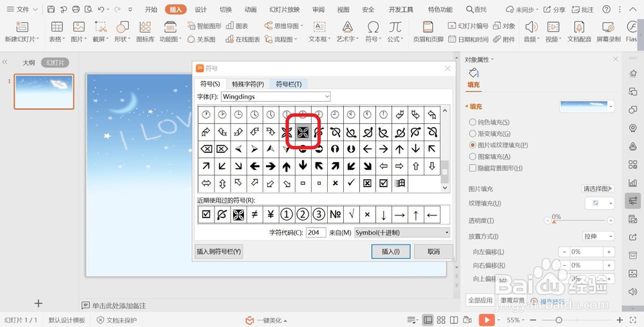Screen dimensions: 644x327
Task: Click the Video (视频) icon
Action: click(x=553, y=27)
